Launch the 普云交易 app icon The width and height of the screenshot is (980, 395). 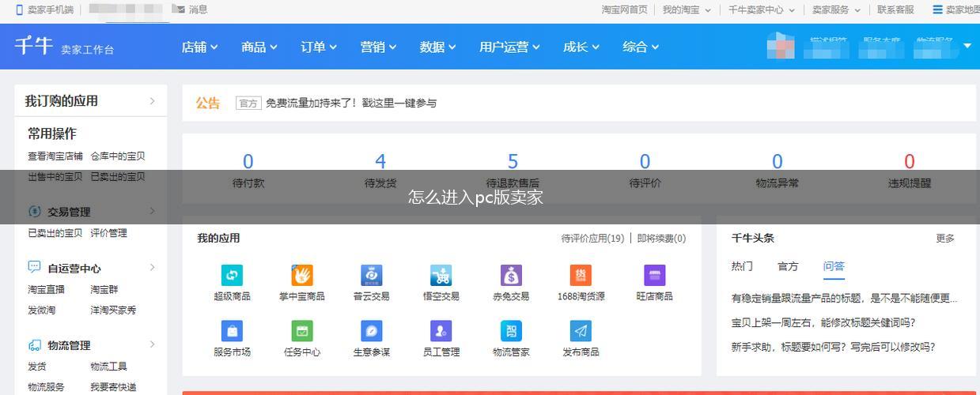click(371, 275)
